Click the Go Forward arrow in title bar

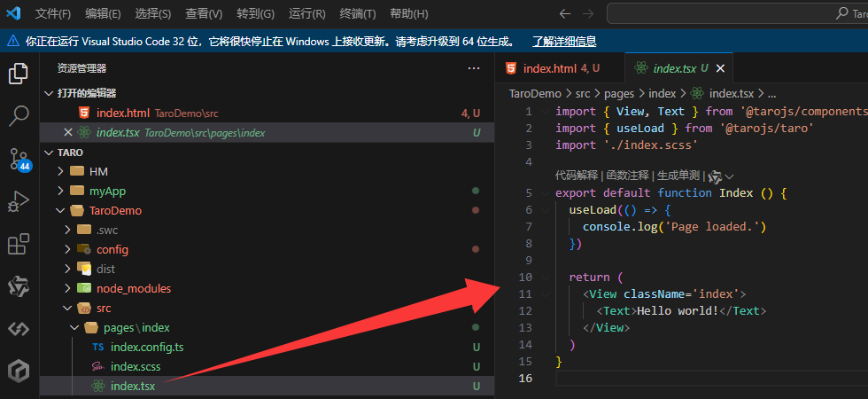click(588, 14)
